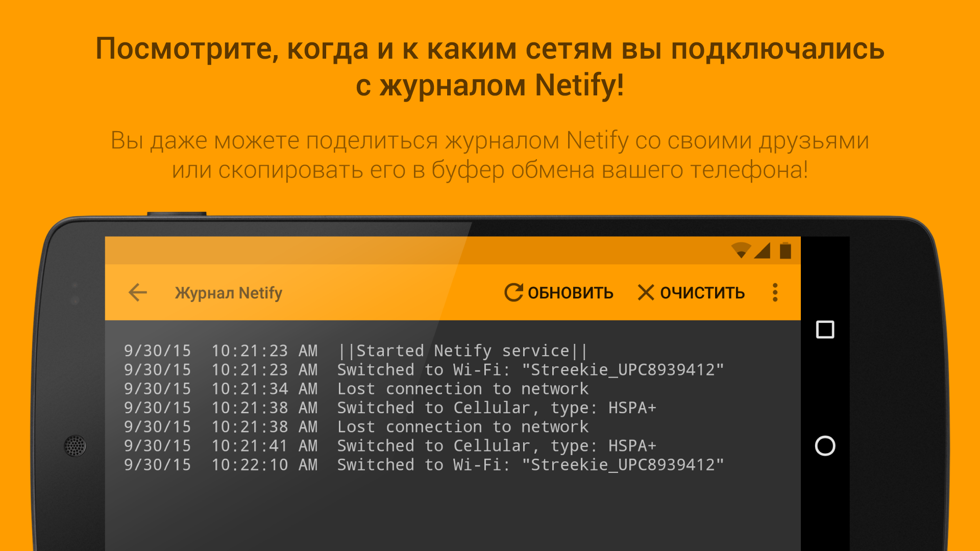Tap the Android recent apps square button
Viewport: 980px width, 551px height.
[825, 330]
